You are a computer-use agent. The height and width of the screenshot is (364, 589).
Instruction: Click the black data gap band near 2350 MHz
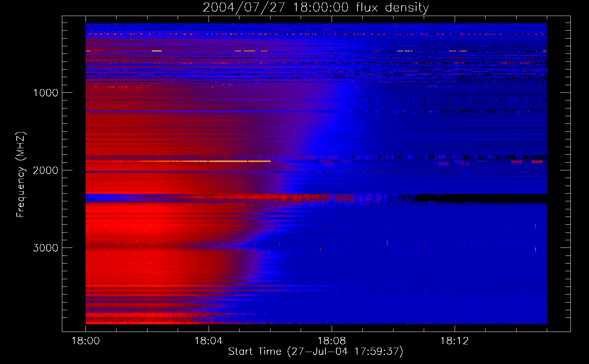click(481, 198)
